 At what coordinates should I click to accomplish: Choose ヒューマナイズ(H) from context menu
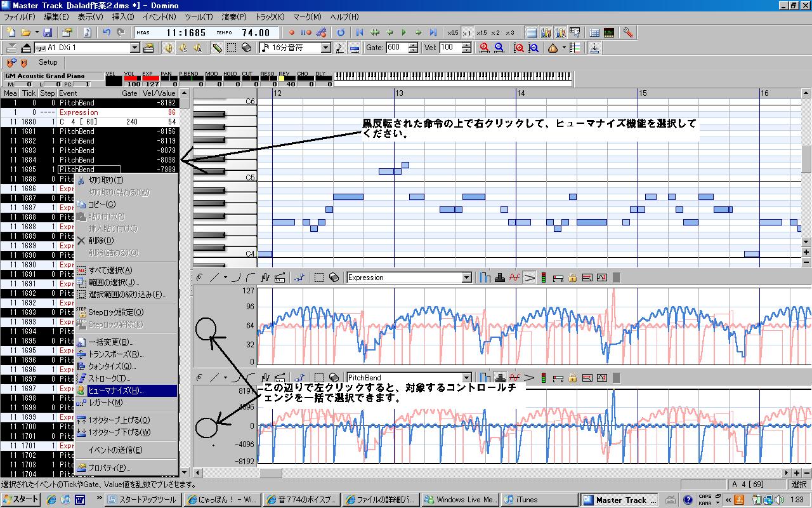115,391
